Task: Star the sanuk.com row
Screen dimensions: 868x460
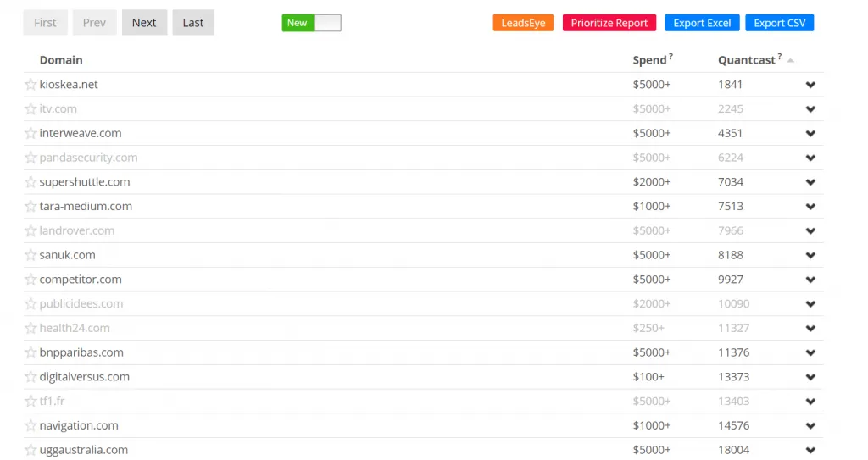Action: (31, 255)
